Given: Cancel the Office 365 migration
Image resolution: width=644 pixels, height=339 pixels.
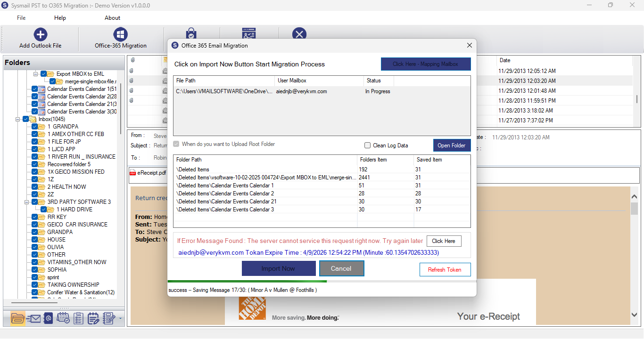Looking at the screenshot, I should pos(341,268).
